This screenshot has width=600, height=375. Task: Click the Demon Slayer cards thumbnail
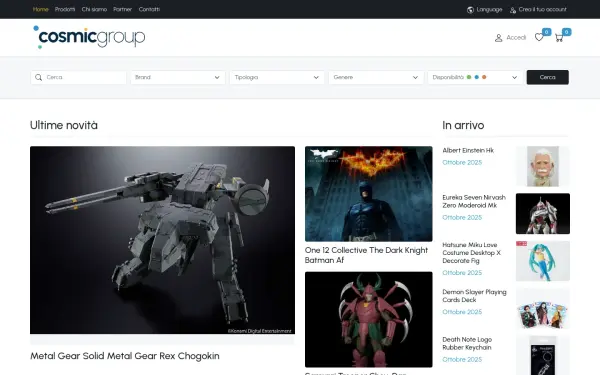[x=543, y=308]
